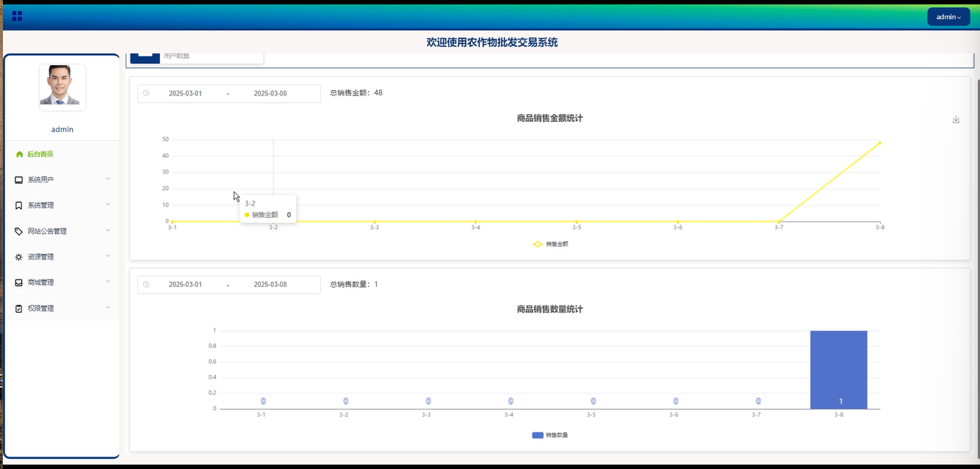Click the bookmark icon beside 系统管理

click(19, 206)
